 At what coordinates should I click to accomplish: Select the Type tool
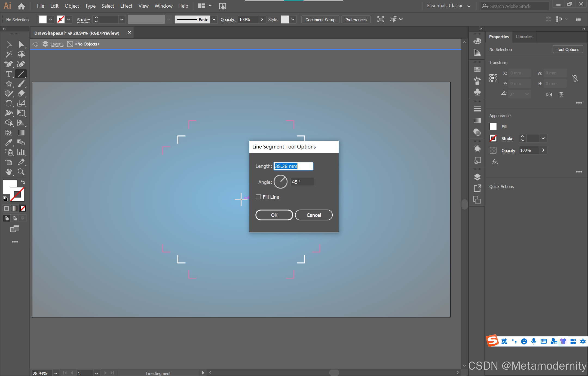coord(9,74)
